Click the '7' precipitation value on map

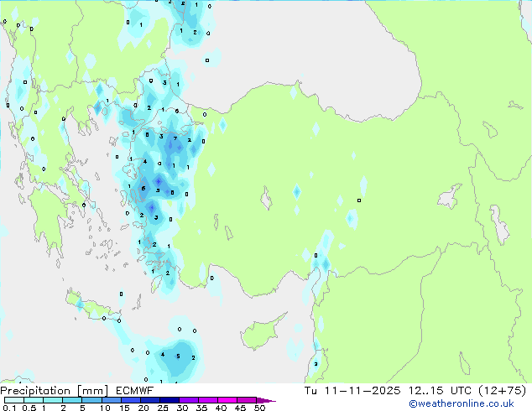[x=175, y=138]
